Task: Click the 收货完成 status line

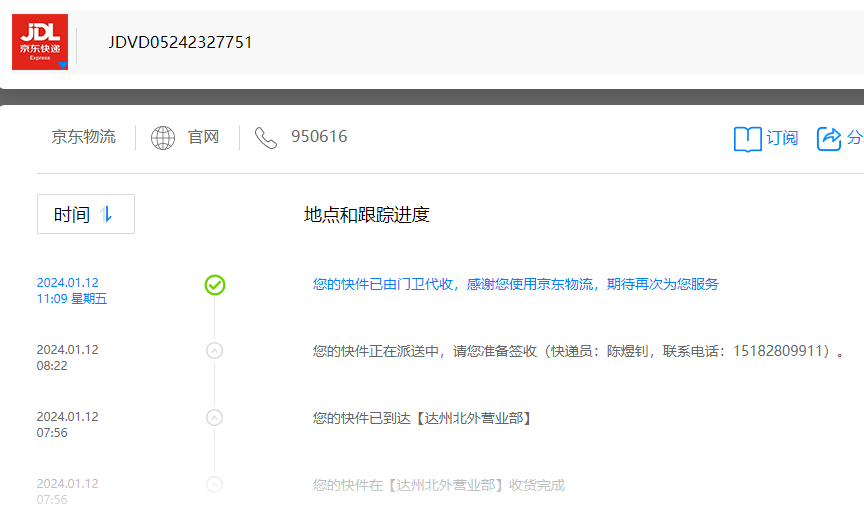Action: [x=439, y=485]
